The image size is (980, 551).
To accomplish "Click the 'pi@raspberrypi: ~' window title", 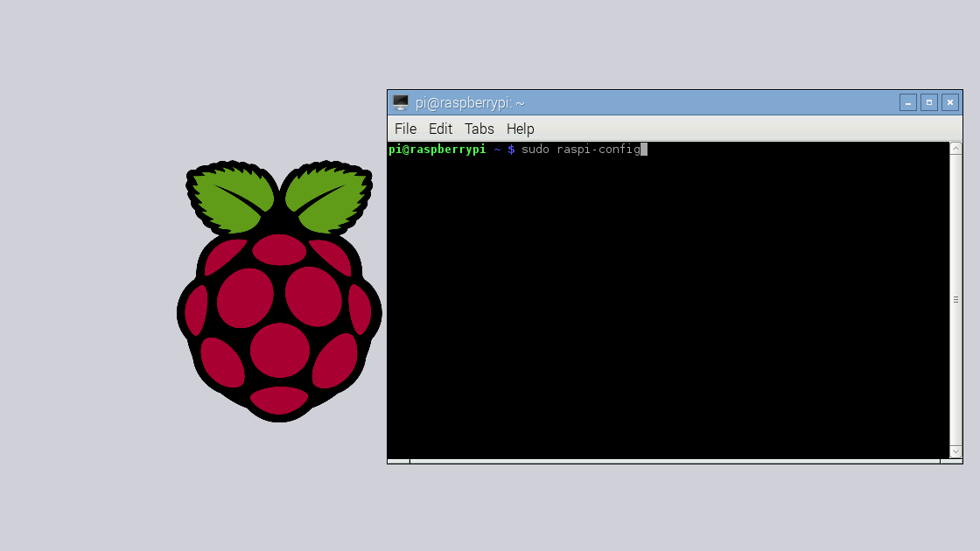I will (x=470, y=103).
